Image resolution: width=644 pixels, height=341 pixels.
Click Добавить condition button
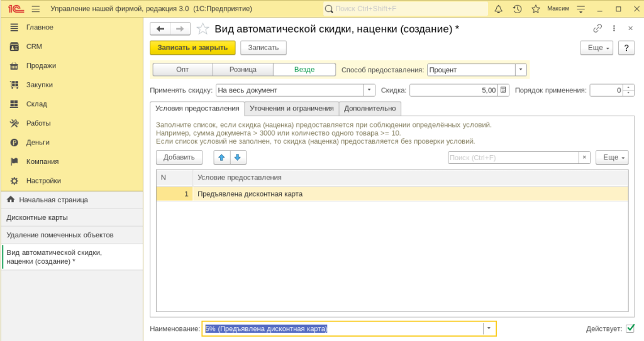tap(179, 158)
